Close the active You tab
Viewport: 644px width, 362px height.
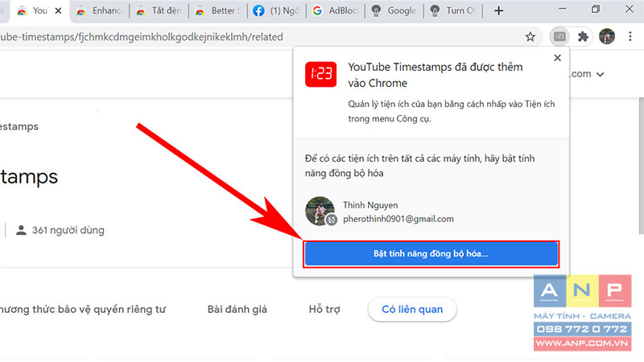click(x=58, y=10)
